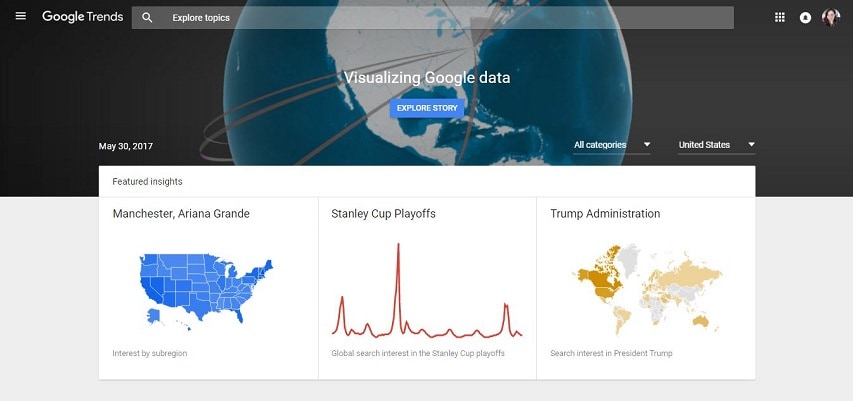
Task: Click the yellow world map thumbnail
Action: pyautogui.click(x=645, y=287)
